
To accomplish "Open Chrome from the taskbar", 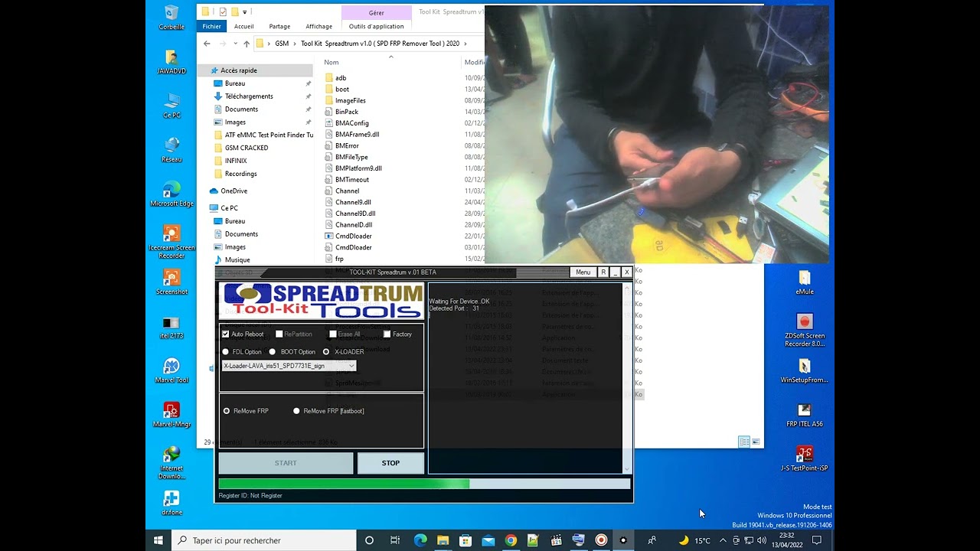I will pyautogui.click(x=511, y=540).
